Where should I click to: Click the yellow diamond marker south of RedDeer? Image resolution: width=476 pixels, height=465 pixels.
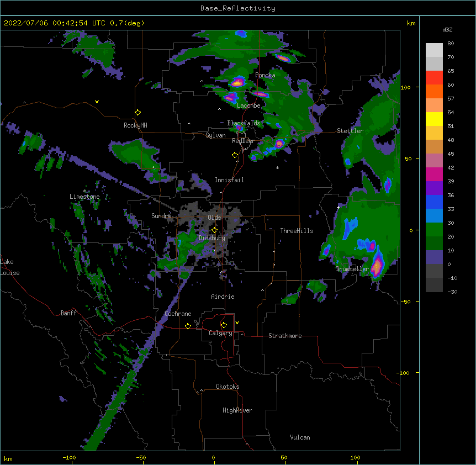point(235,155)
